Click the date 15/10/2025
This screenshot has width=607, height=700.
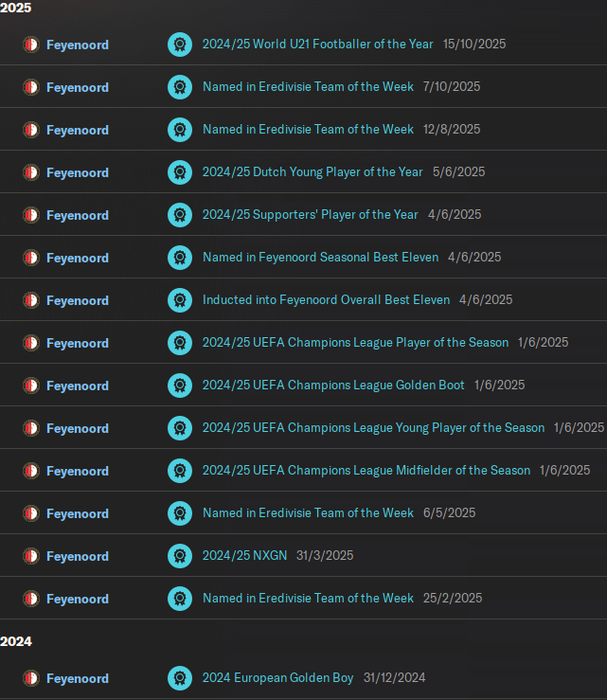click(x=474, y=45)
